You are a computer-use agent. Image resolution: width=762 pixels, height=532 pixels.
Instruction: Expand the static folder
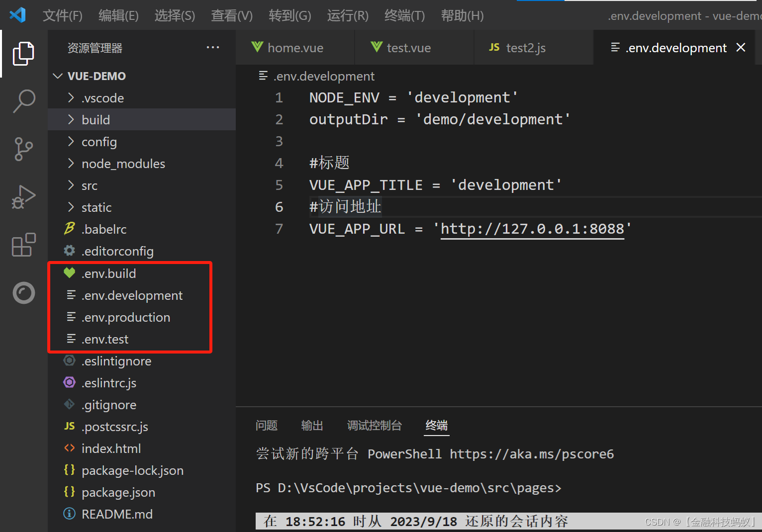(x=71, y=207)
